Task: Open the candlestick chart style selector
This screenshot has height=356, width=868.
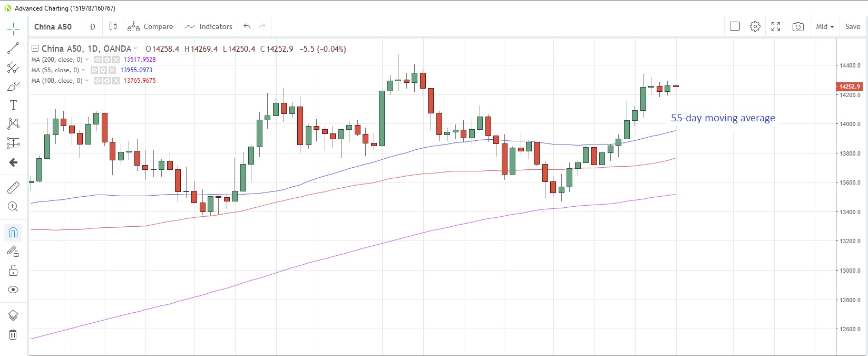Action: [x=113, y=26]
